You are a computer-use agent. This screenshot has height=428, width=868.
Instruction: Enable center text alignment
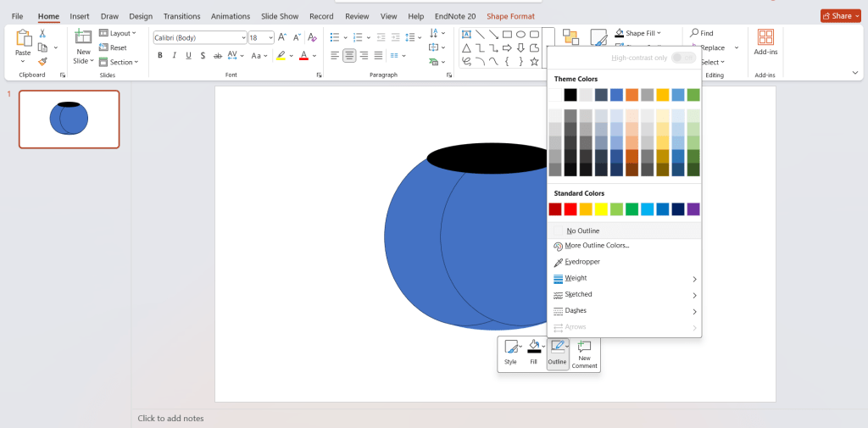coord(348,56)
